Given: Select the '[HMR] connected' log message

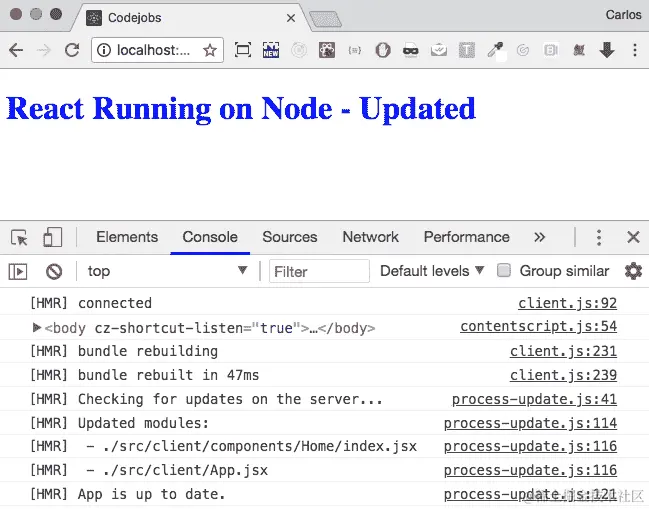Looking at the screenshot, I should click(91, 303).
